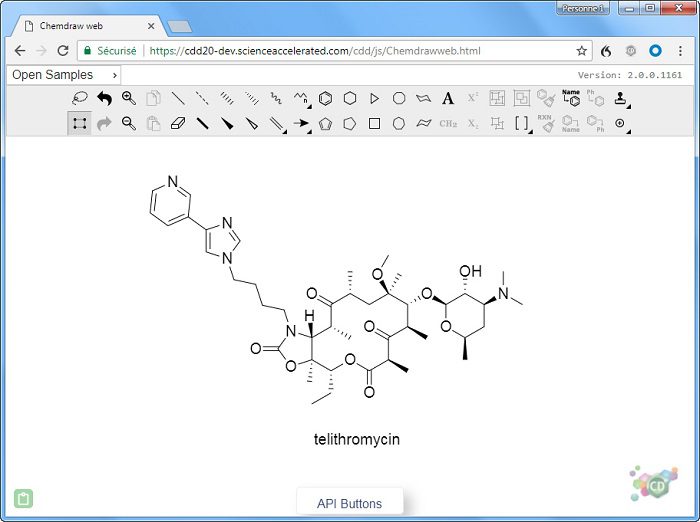Select the dashed bond tool

202,98
